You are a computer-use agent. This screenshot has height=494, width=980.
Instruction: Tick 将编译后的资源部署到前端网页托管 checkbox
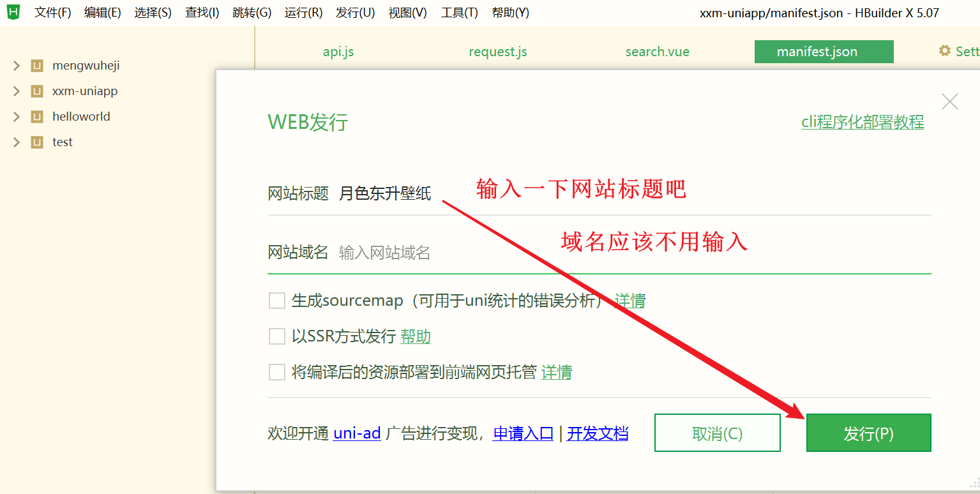point(277,372)
